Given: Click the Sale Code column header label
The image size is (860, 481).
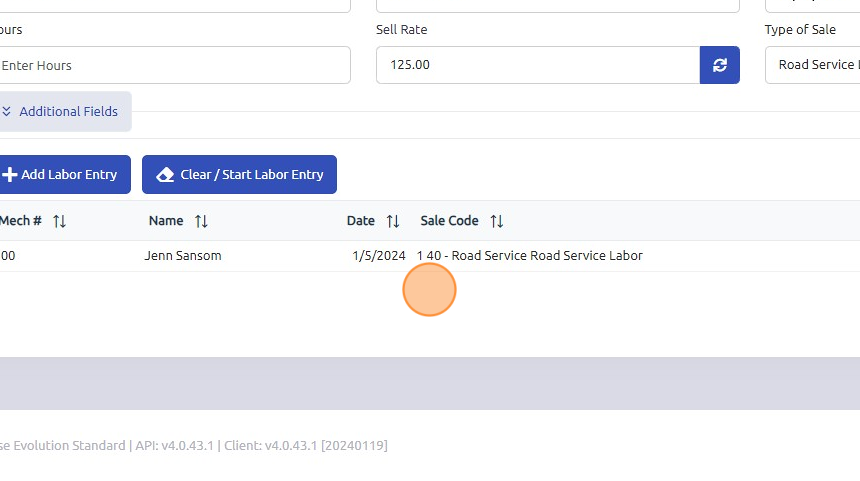Looking at the screenshot, I should [x=449, y=221].
